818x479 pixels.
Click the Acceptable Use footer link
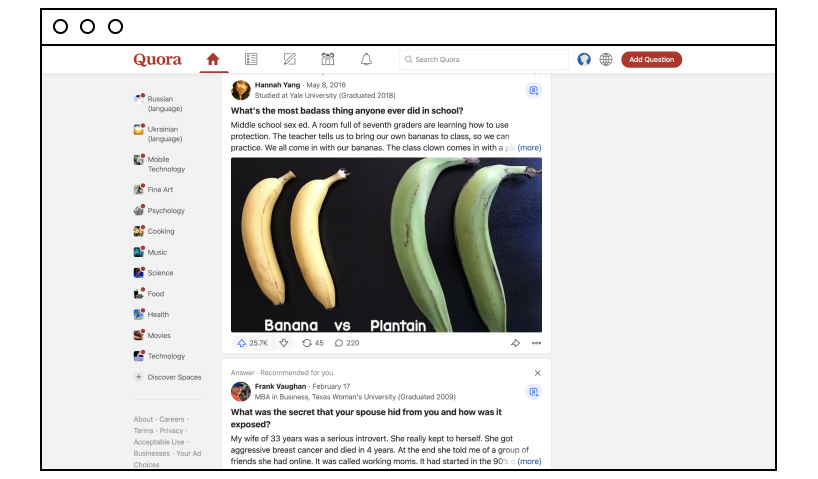[159, 442]
